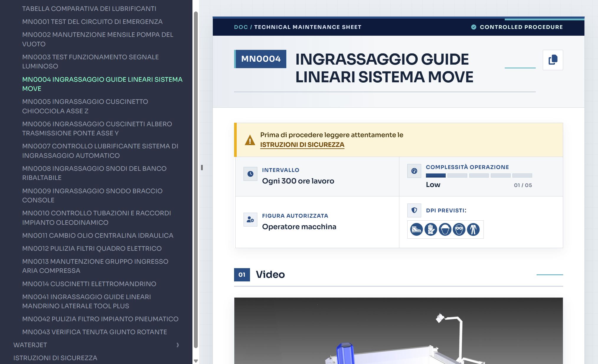Image resolution: width=598 pixels, height=364 pixels.
Task: Click the safety helmet DPI icon
Action: click(x=445, y=229)
